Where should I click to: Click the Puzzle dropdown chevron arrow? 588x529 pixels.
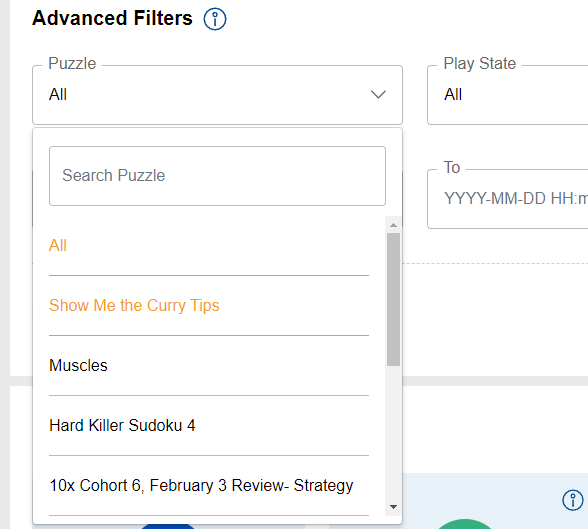[x=378, y=94]
